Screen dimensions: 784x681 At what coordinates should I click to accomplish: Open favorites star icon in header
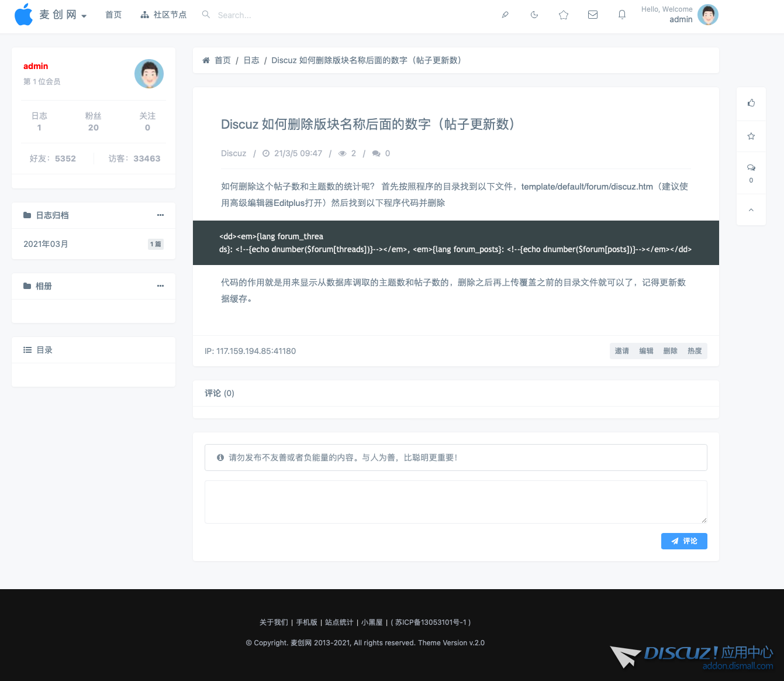[x=564, y=15]
